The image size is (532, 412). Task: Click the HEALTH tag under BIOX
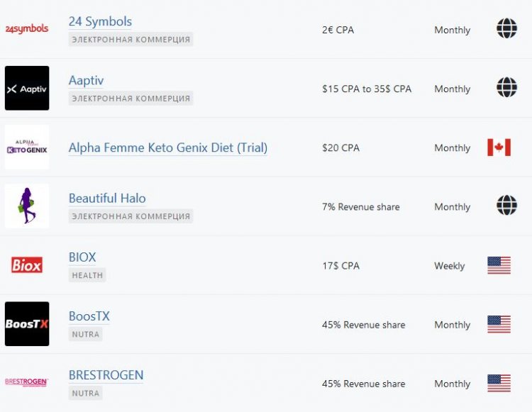pyautogui.click(x=87, y=275)
